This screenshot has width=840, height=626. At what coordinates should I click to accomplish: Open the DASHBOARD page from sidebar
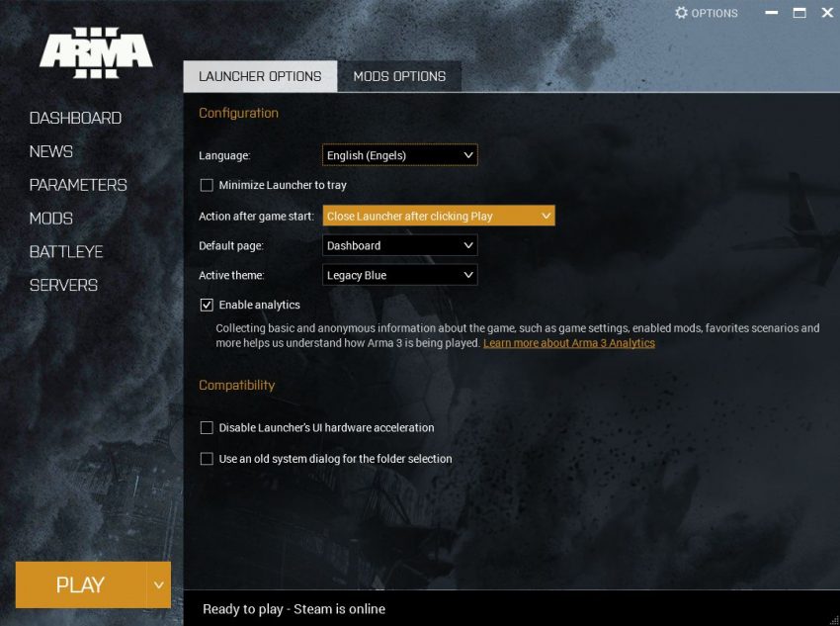(x=75, y=117)
